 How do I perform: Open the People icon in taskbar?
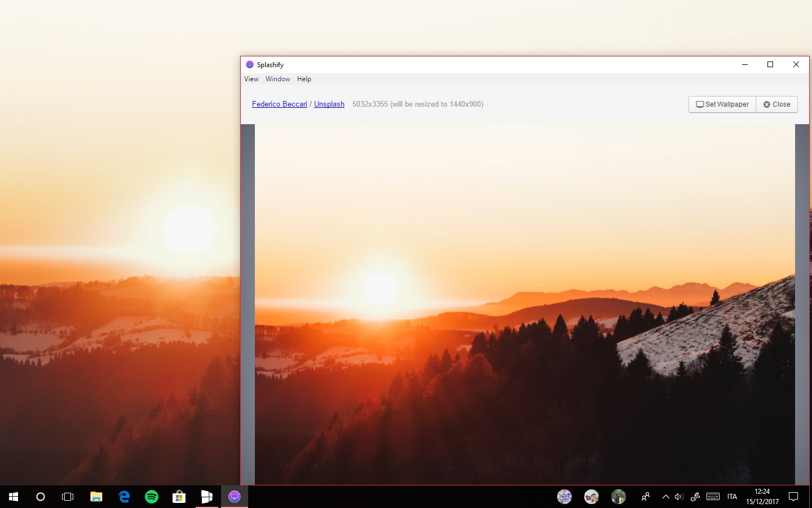coord(646,497)
